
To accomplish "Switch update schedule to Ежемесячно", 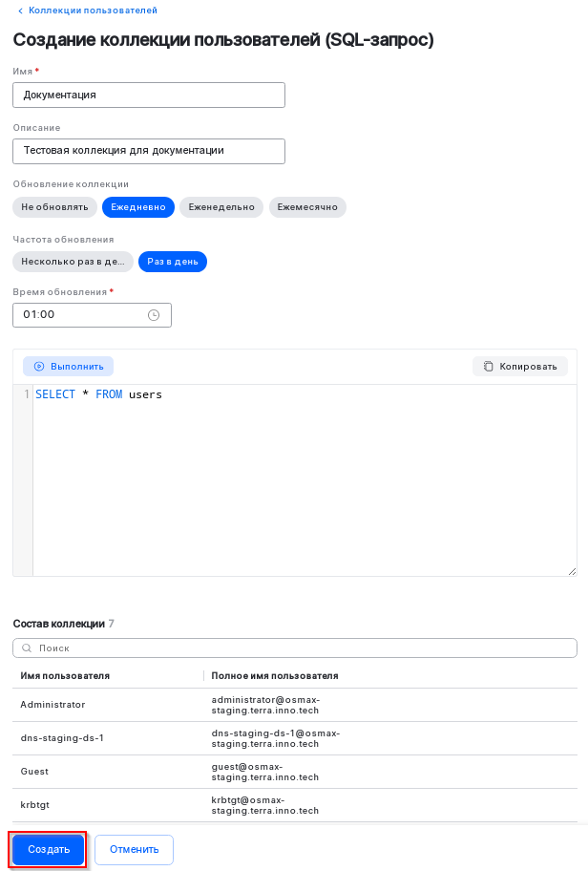I will point(307,206).
